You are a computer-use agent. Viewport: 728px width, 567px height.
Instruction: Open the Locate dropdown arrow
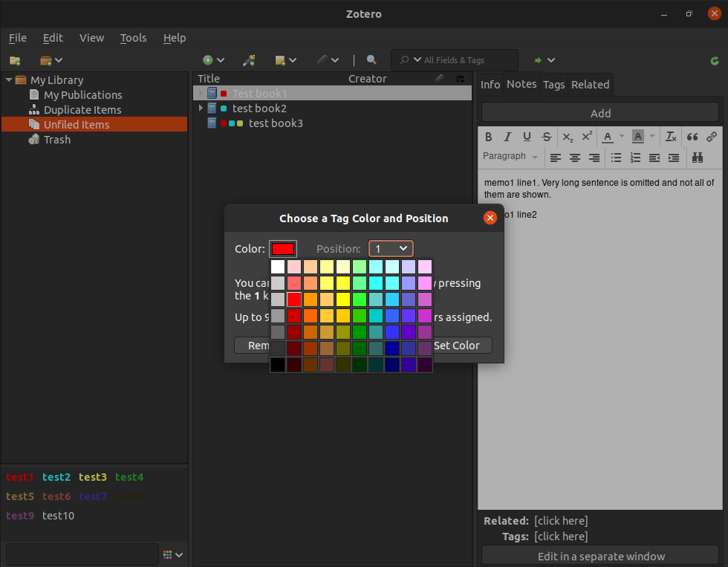(551, 60)
